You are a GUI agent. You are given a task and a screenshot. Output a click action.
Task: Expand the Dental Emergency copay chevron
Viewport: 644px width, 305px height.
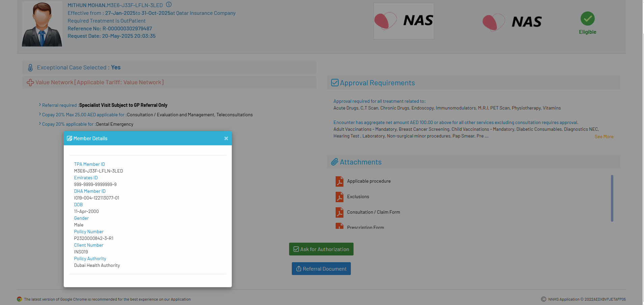pos(40,124)
